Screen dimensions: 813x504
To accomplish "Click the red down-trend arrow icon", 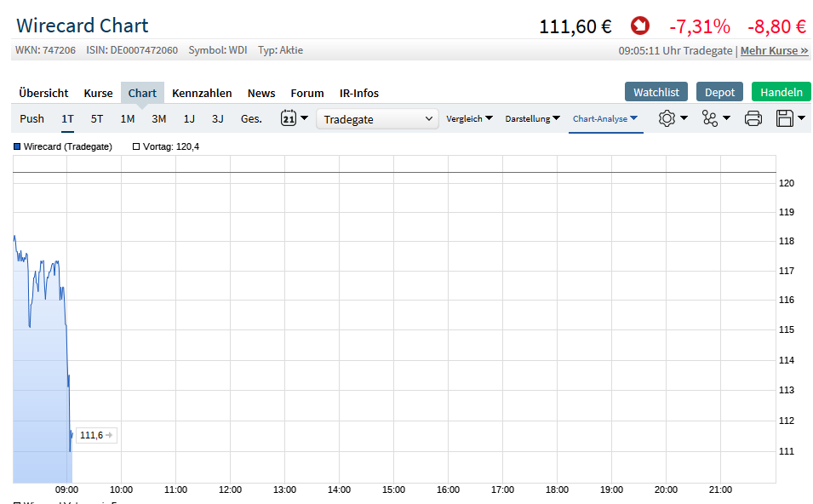I will pos(640,26).
